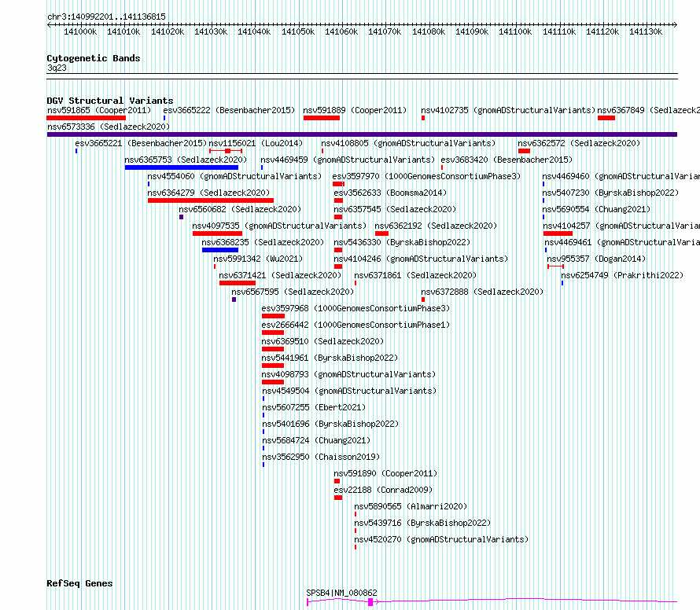Click the DGV Structural Variants track title
Screen dimensions: 700x610
[110, 101]
